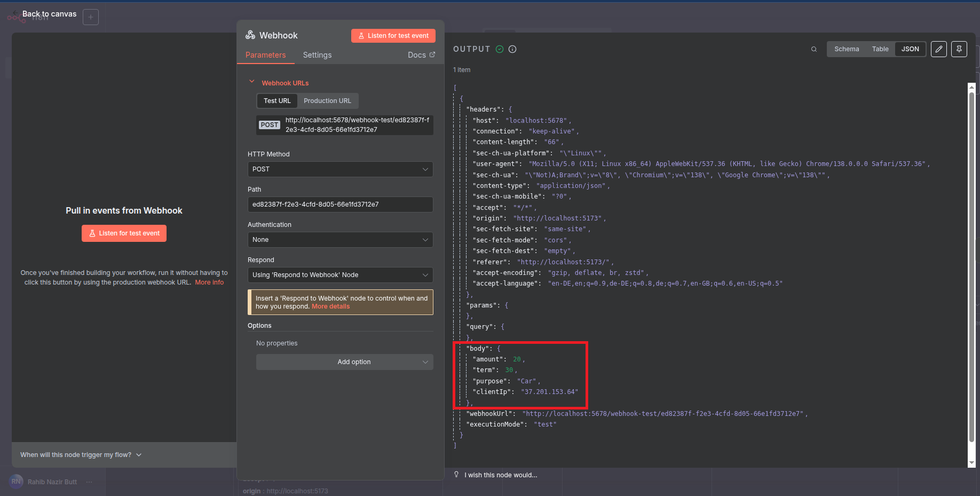
Task: Open Docs external link icon
Action: [x=432, y=55]
